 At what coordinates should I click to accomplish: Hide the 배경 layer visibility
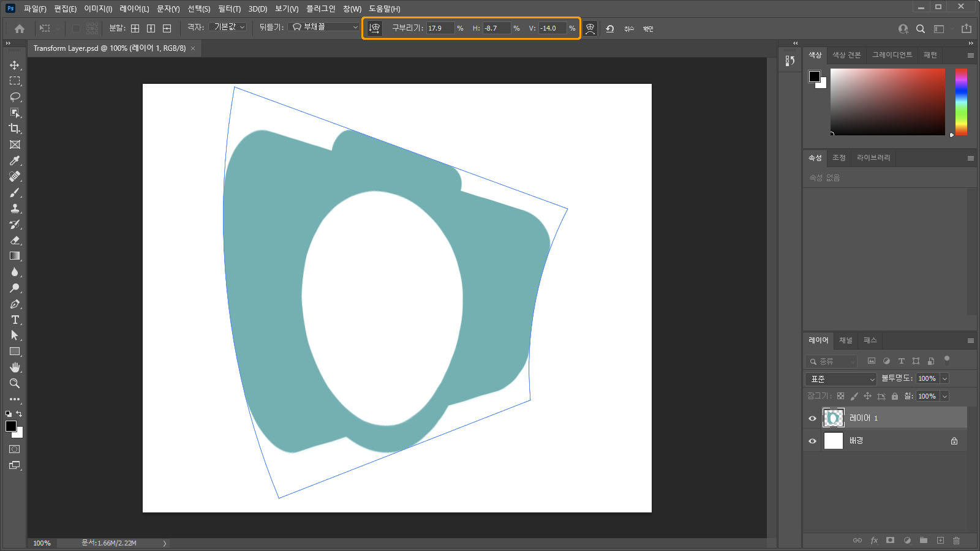click(x=812, y=441)
